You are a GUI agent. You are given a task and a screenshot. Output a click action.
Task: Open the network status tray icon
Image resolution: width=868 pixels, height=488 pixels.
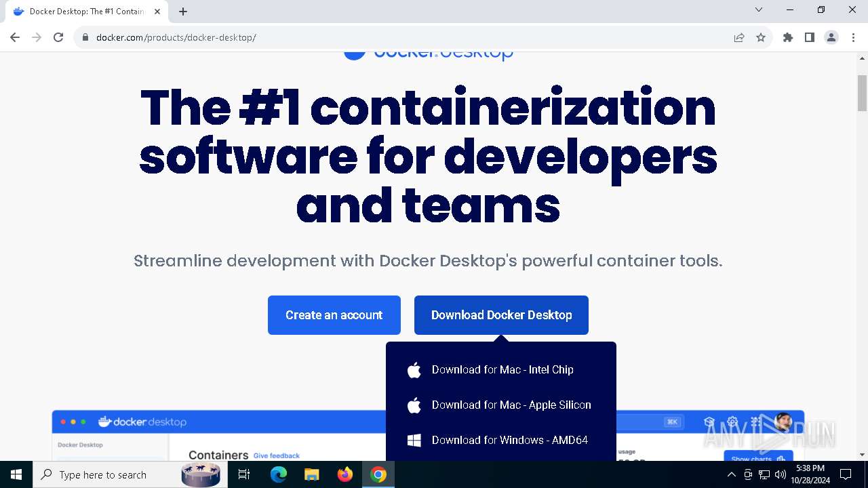pos(764,474)
